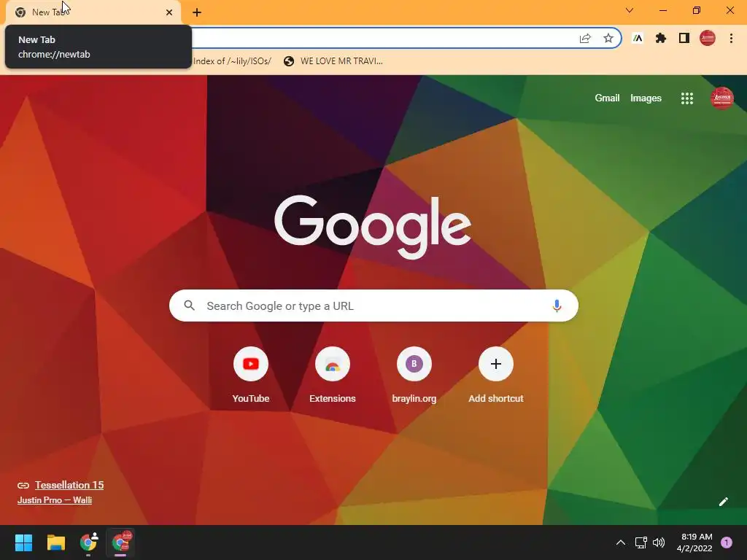Click inside the browser address bar
This screenshot has width=747, height=560.
coord(381,38)
